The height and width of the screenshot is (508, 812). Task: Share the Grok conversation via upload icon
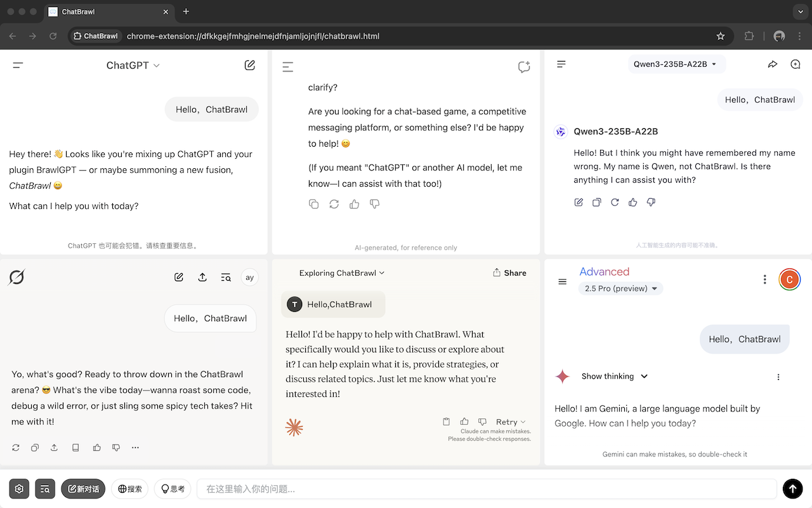coord(202,277)
